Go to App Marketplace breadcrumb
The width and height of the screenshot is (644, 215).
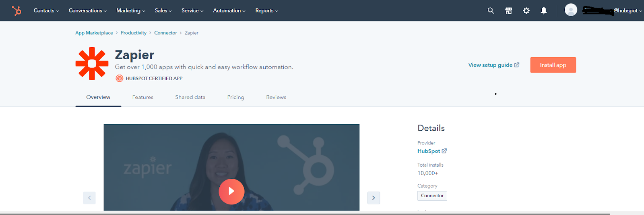tap(94, 33)
